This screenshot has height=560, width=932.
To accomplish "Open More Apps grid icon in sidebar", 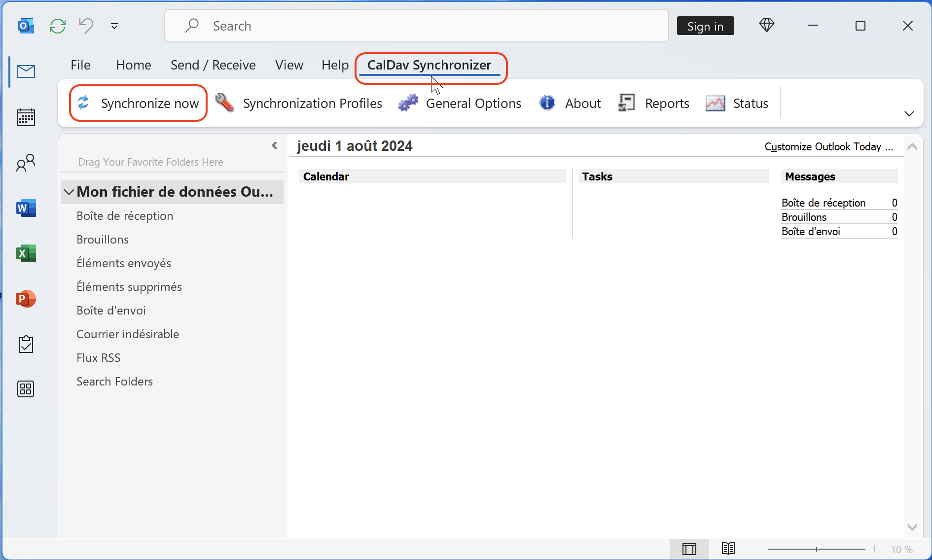I will click(26, 389).
